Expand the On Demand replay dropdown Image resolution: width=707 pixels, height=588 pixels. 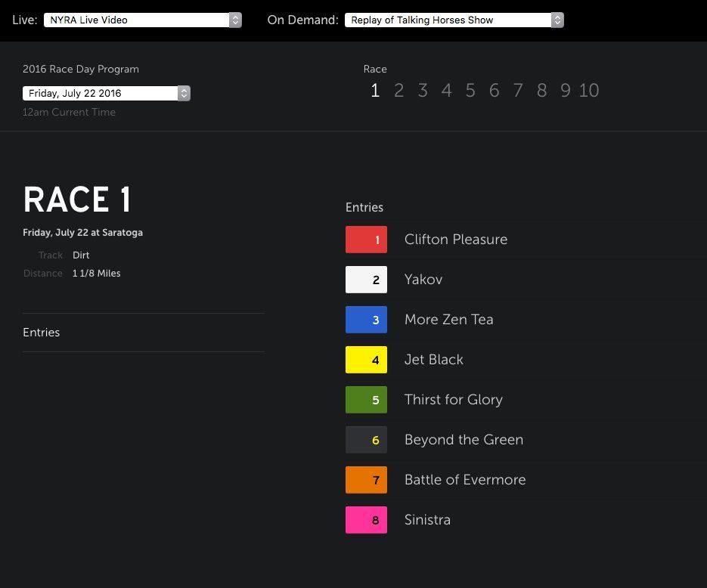[454, 20]
